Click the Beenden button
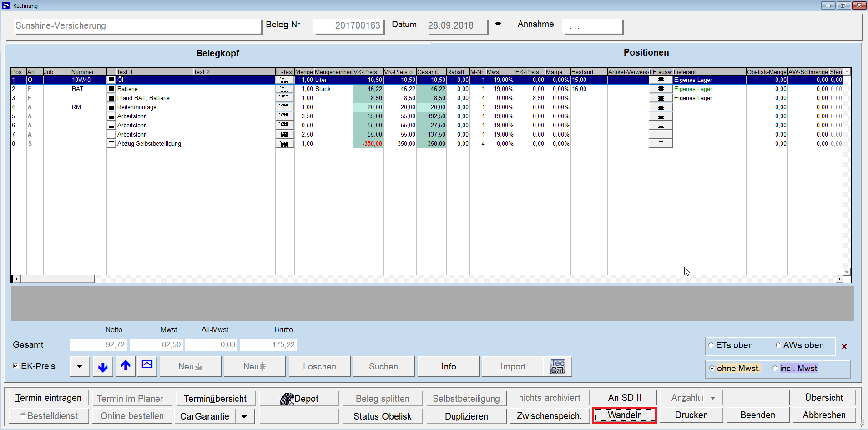This screenshot has height=430, width=868. coord(757,415)
